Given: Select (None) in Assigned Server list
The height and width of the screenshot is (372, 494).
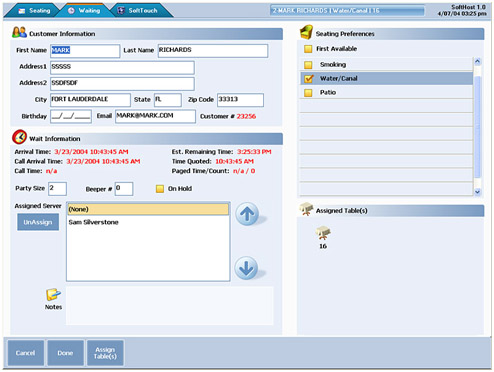Looking at the screenshot, I should [x=148, y=209].
